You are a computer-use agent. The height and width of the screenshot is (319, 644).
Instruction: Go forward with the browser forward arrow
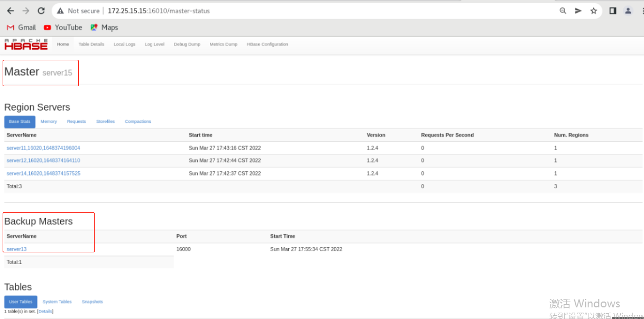26,11
